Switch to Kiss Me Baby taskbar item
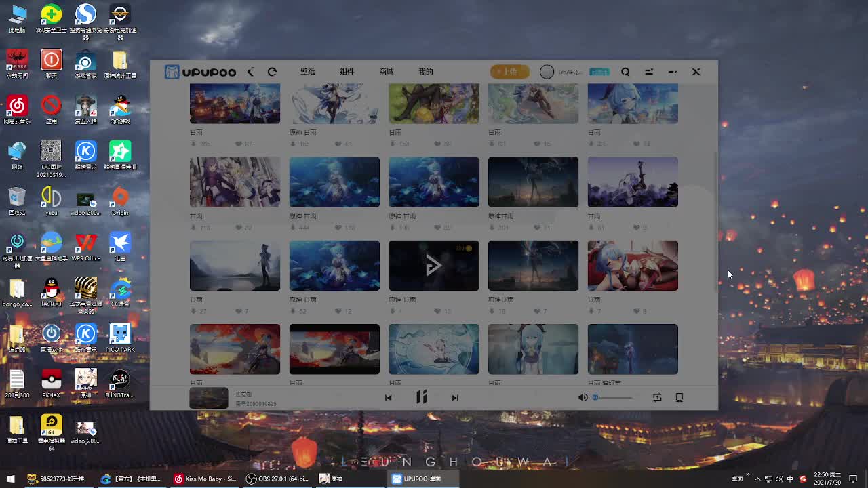This screenshot has height=488, width=868. point(205,479)
